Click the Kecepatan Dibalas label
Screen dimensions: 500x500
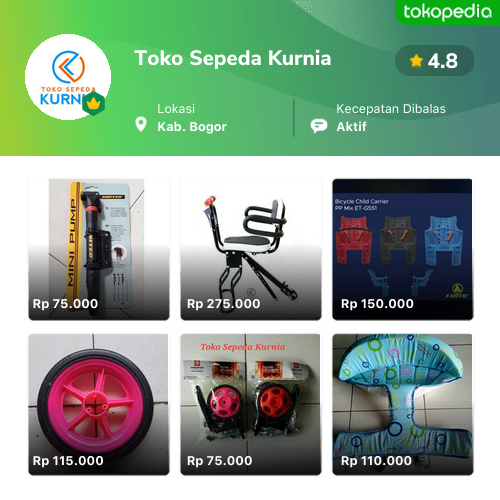(391, 109)
